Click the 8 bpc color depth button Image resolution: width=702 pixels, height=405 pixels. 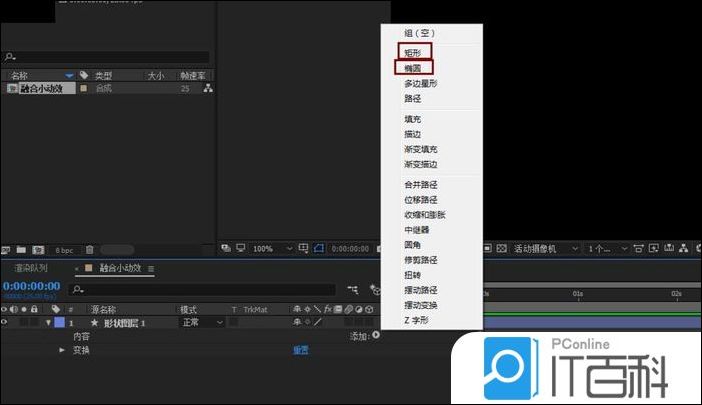coord(64,250)
